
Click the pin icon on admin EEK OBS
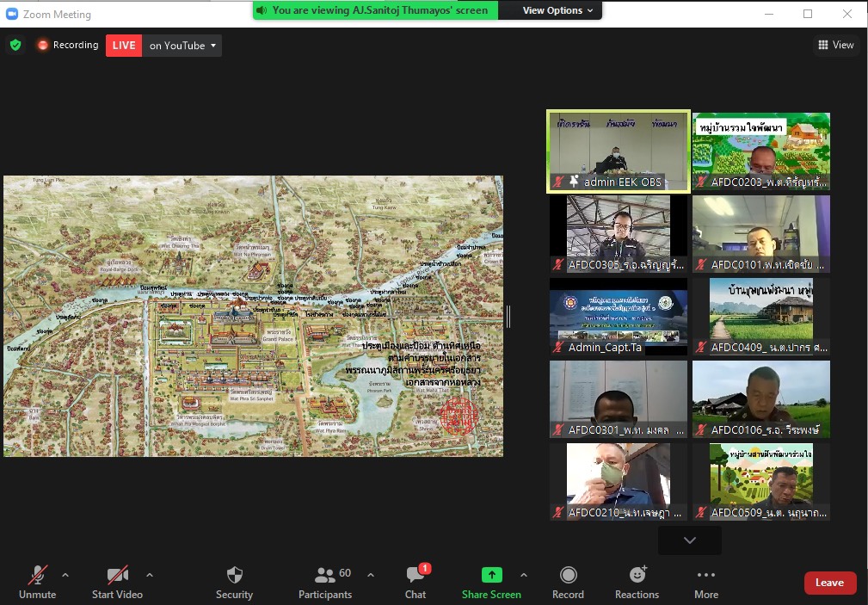pyautogui.click(x=574, y=182)
